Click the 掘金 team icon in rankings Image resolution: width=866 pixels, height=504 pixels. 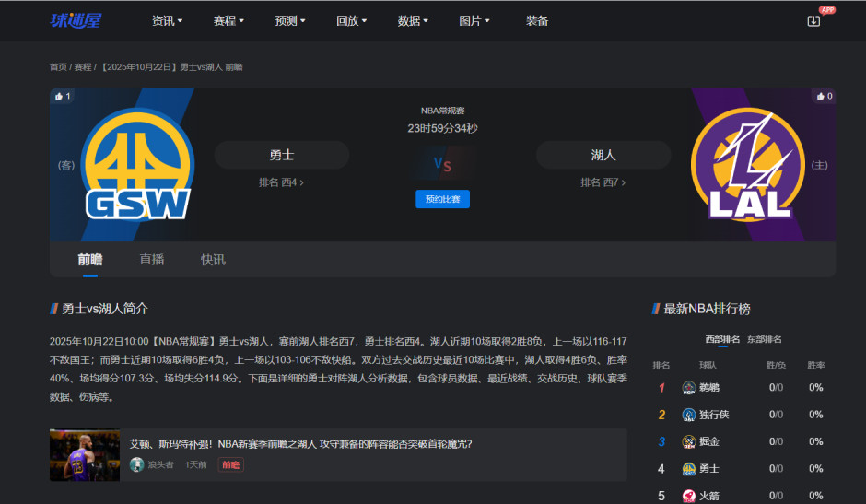(688, 442)
